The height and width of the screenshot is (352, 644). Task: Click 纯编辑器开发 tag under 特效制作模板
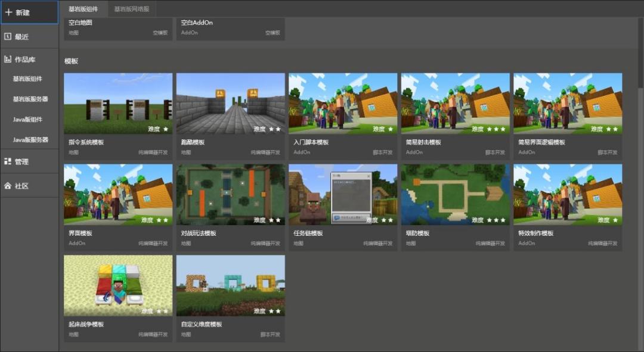click(x=602, y=243)
